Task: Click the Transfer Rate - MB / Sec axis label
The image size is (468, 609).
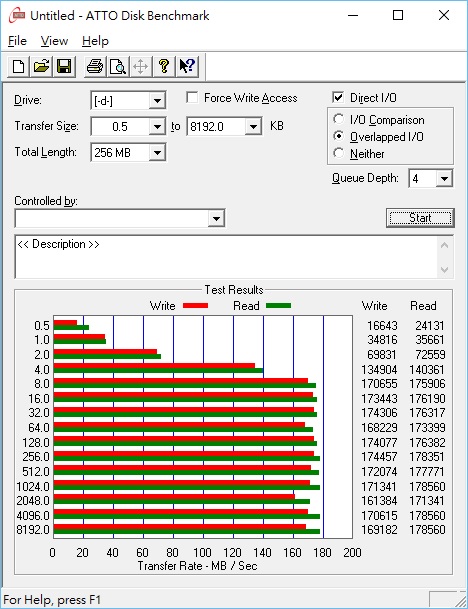Action: pos(197,566)
